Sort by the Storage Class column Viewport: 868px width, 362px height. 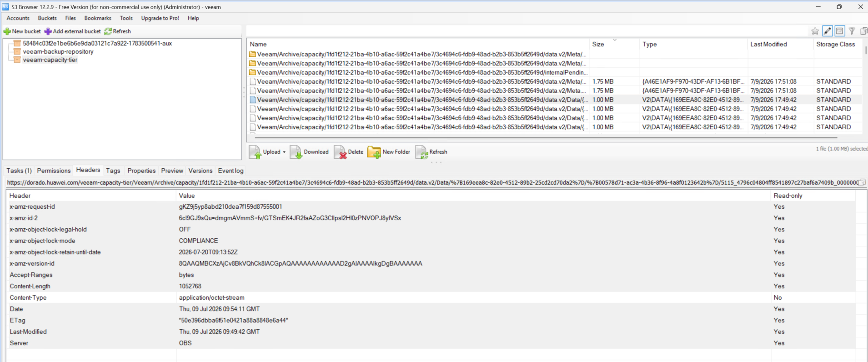(837, 44)
